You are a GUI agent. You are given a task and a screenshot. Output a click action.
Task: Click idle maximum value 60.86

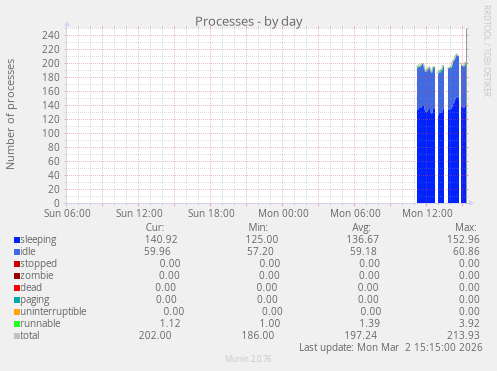click(466, 251)
